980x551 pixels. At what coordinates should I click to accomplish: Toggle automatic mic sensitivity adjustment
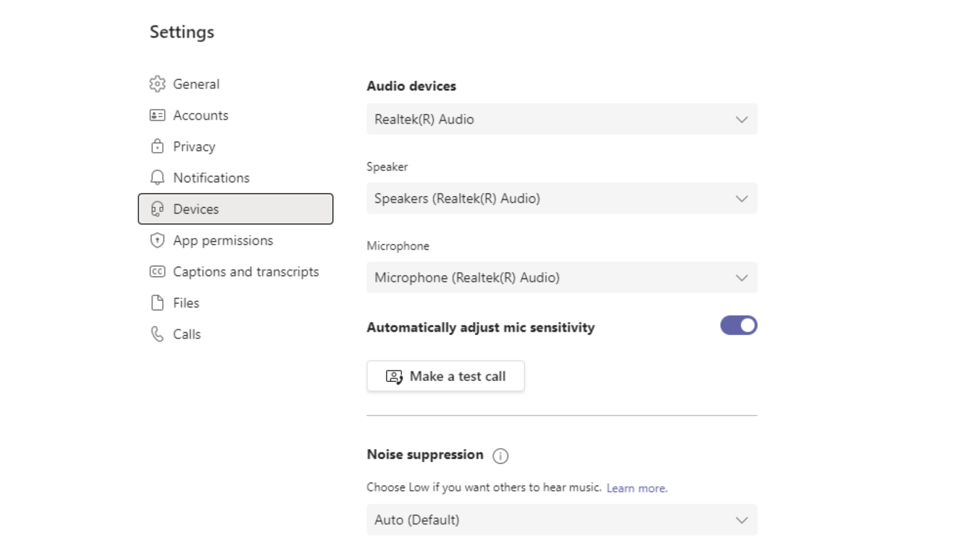(739, 325)
